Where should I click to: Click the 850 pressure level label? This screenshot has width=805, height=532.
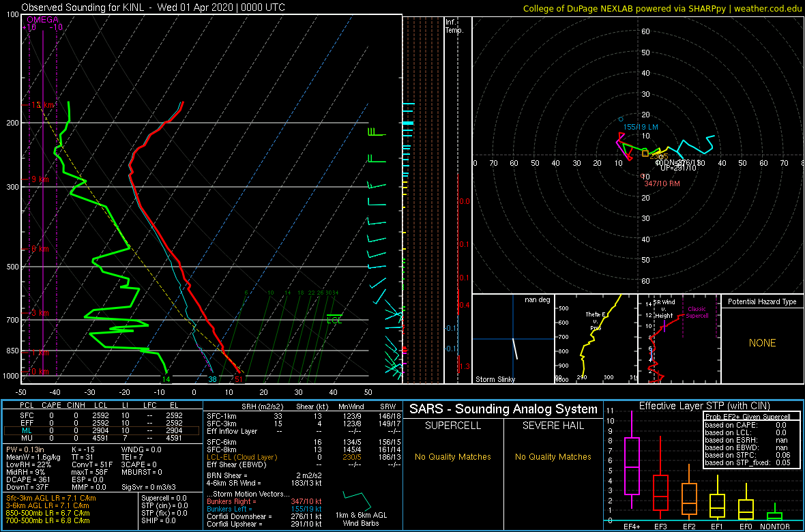pos(14,351)
